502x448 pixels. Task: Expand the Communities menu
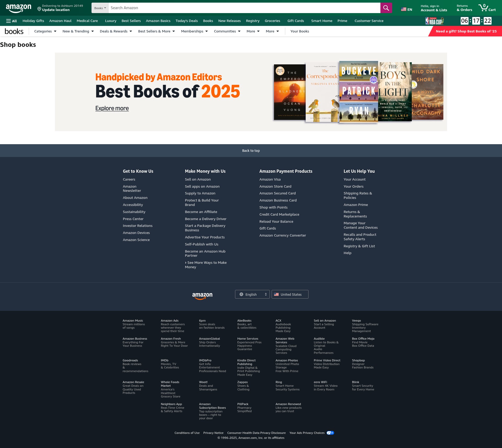click(x=227, y=31)
